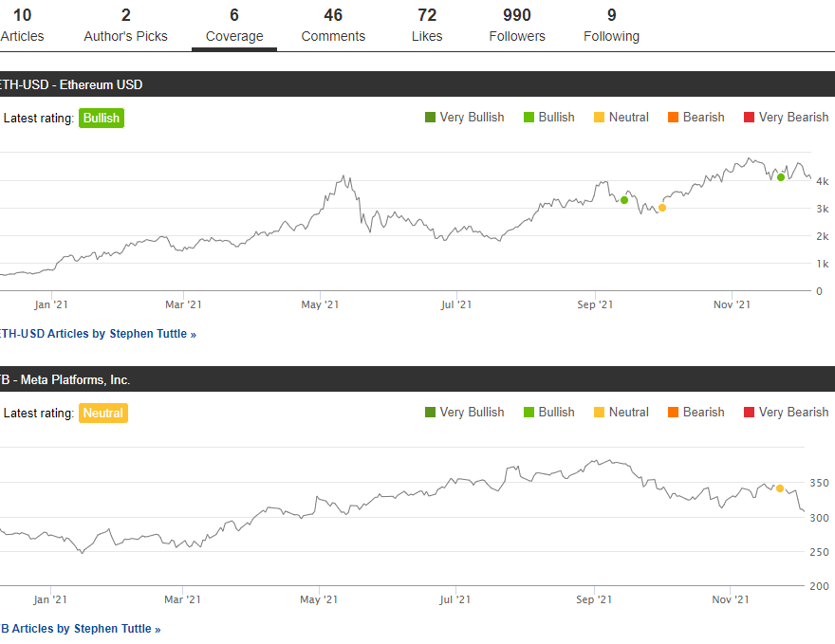Open the Comments tab
Viewport: 835px width, 644px height.
tap(333, 26)
